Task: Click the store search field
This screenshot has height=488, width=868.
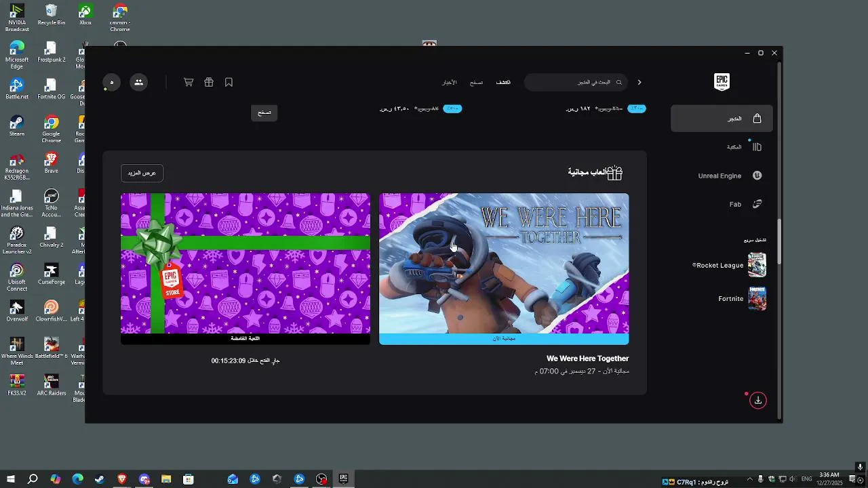Action: point(576,82)
